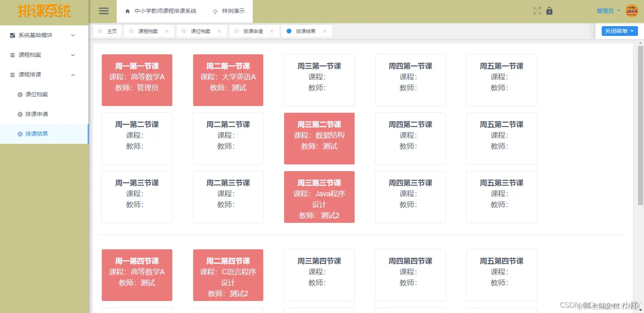The height and width of the screenshot is (313, 644).
Task: Open 课位档案 in the sidebar
Action: pos(44,95)
